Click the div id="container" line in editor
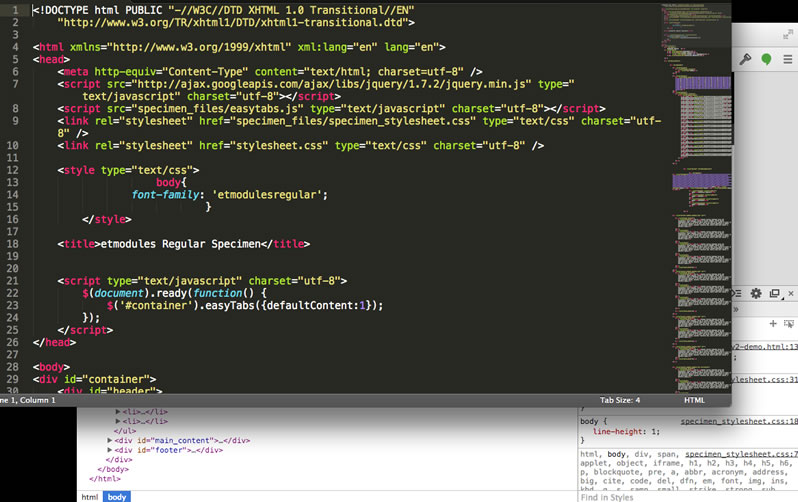This screenshot has height=502, width=798. [95, 379]
